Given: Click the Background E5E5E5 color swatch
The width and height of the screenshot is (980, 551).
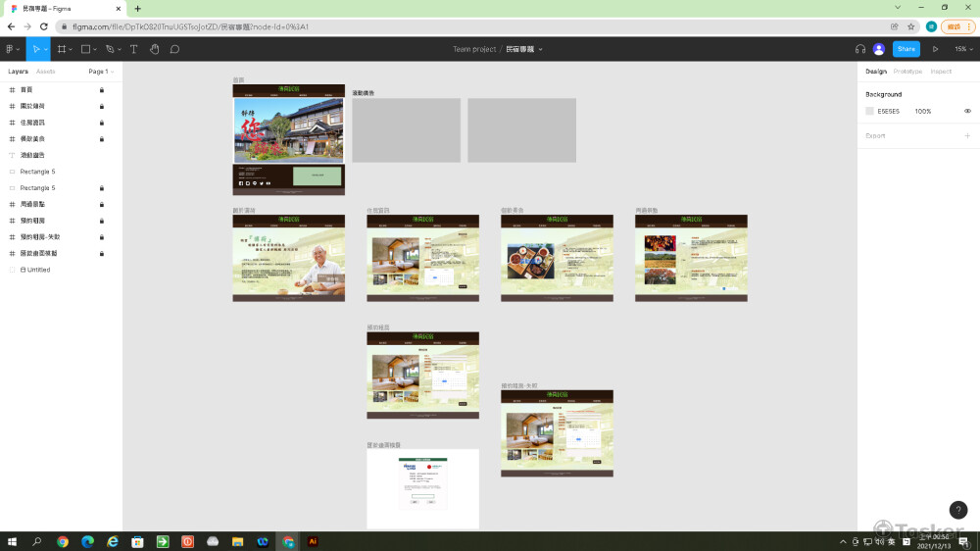Looking at the screenshot, I should pos(869,112).
